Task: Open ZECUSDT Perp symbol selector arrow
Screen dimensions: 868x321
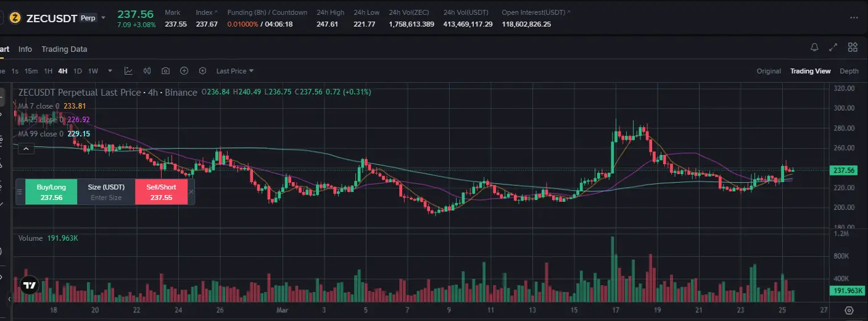Action: click(x=103, y=18)
